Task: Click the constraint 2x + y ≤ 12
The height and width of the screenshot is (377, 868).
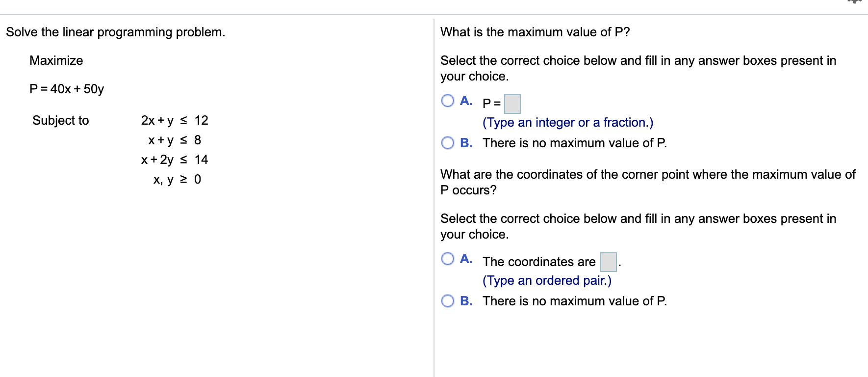Action: pos(174,120)
